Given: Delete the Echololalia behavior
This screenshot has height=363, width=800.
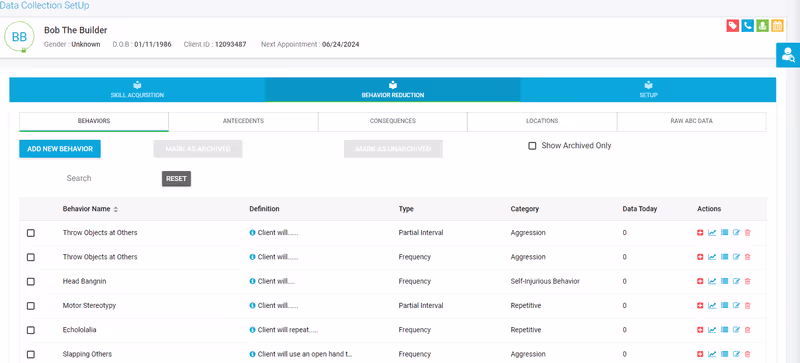Looking at the screenshot, I should (747, 330).
